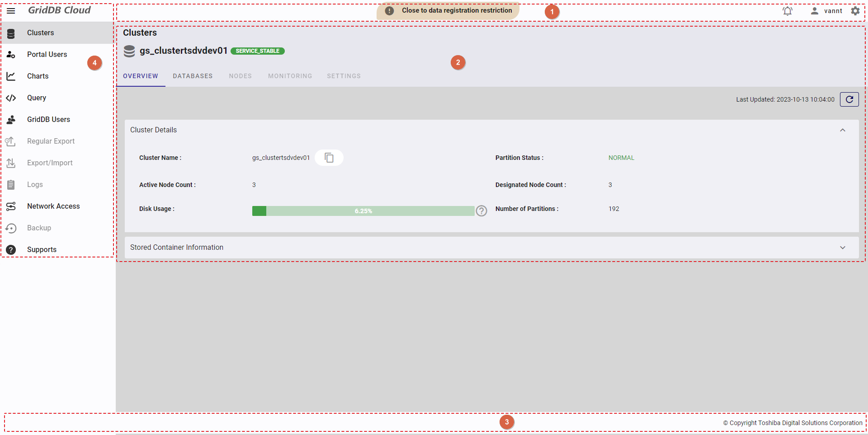The width and height of the screenshot is (868, 435).
Task: Click the Regular Export icon
Action: 11,141
